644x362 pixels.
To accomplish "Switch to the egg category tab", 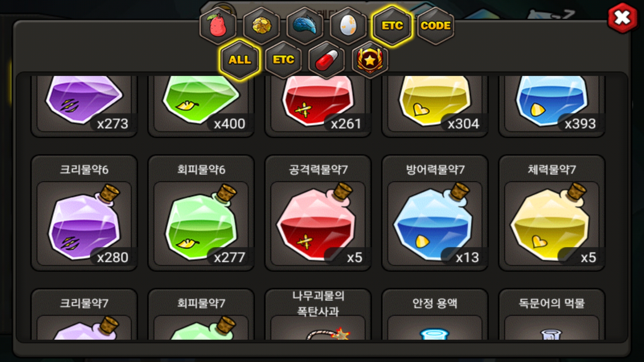I will 348,26.
